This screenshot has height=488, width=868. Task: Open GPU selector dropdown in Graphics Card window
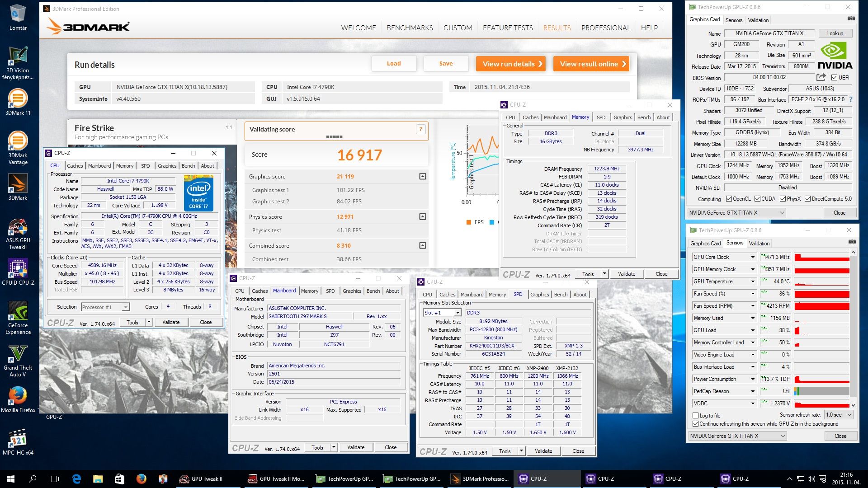[736, 213]
